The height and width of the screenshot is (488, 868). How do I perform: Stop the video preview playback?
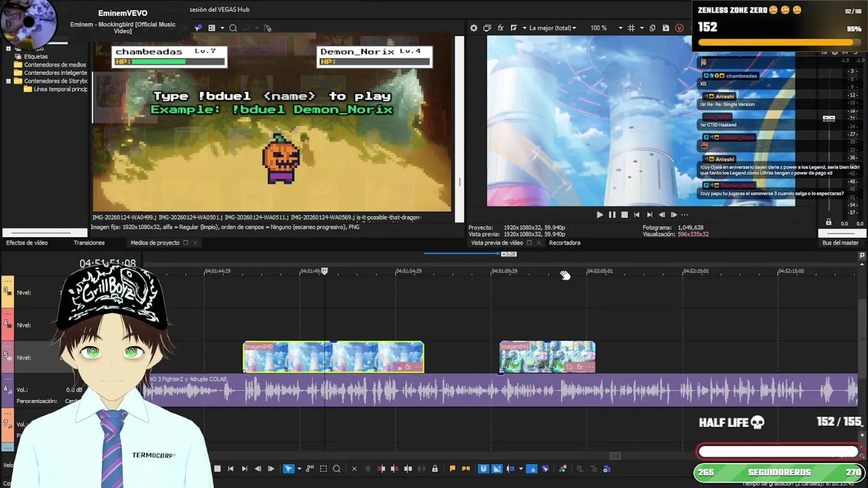click(x=625, y=215)
